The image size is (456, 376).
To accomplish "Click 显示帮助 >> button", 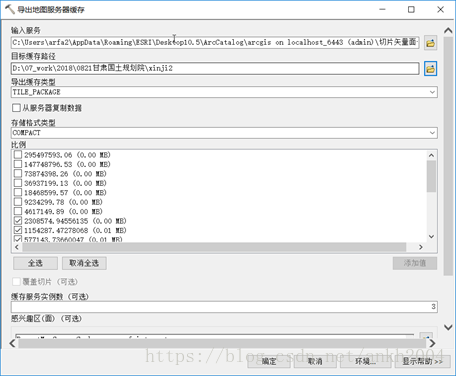I will (x=423, y=361).
